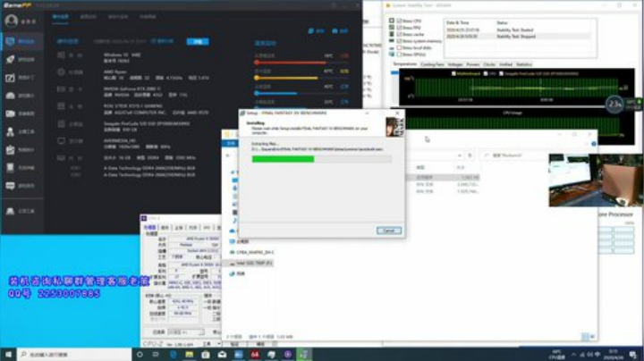Click the 23% floating monitor circle widget
The image size is (644, 361).
614,105
